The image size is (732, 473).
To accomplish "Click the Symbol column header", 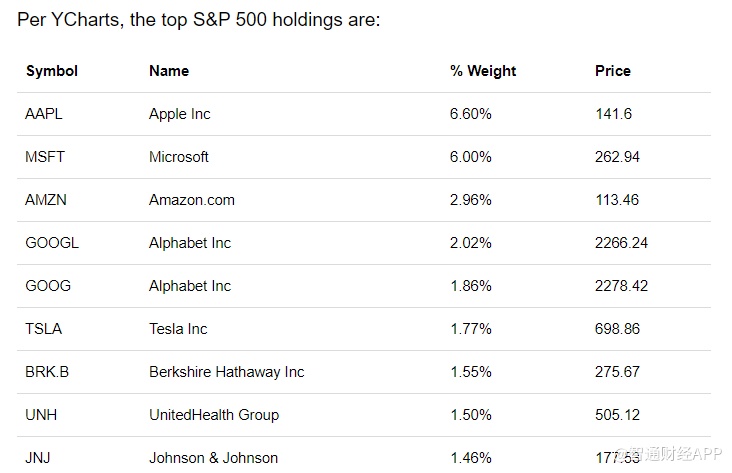I will (x=52, y=71).
